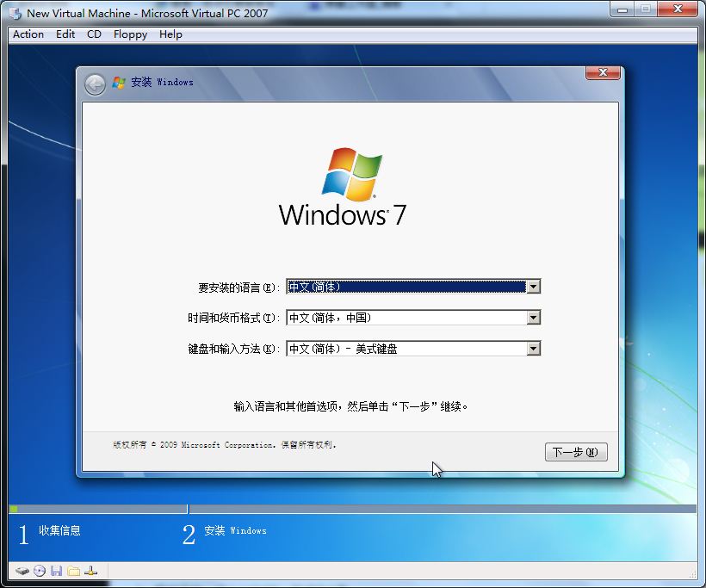Click the floppy disk status icon
This screenshot has height=588, width=706.
point(56,570)
